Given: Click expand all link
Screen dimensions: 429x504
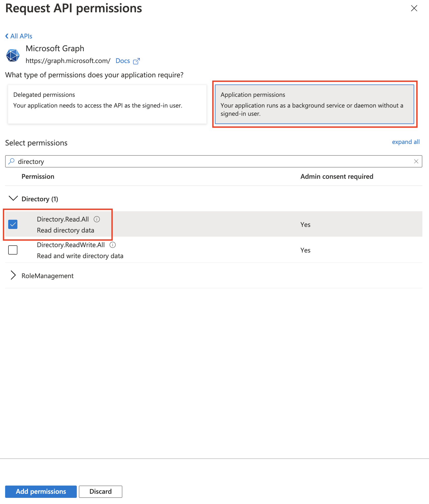Looking at the screenshot, I should (406, 142).
